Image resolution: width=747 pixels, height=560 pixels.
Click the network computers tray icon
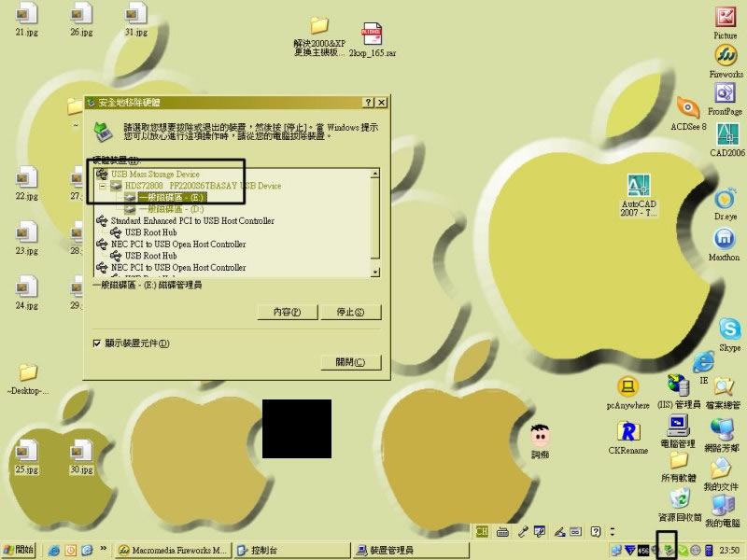coord(616,551)
